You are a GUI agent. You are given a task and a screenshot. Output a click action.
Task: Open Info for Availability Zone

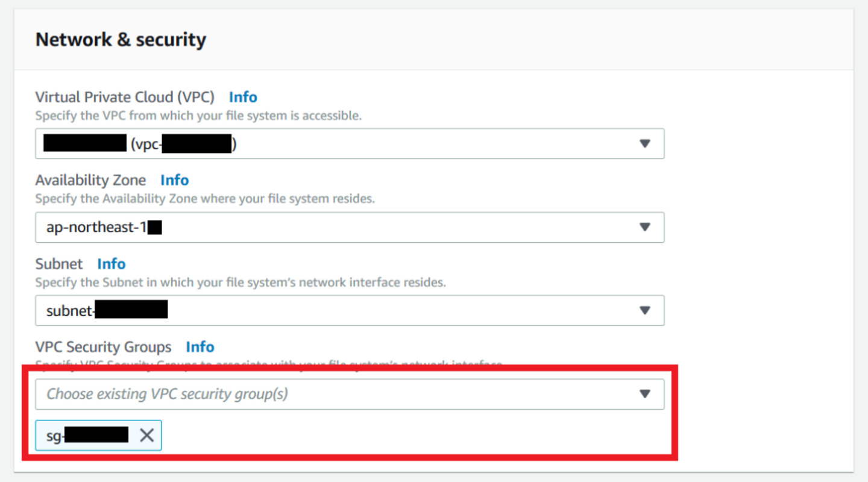point(174,180)
